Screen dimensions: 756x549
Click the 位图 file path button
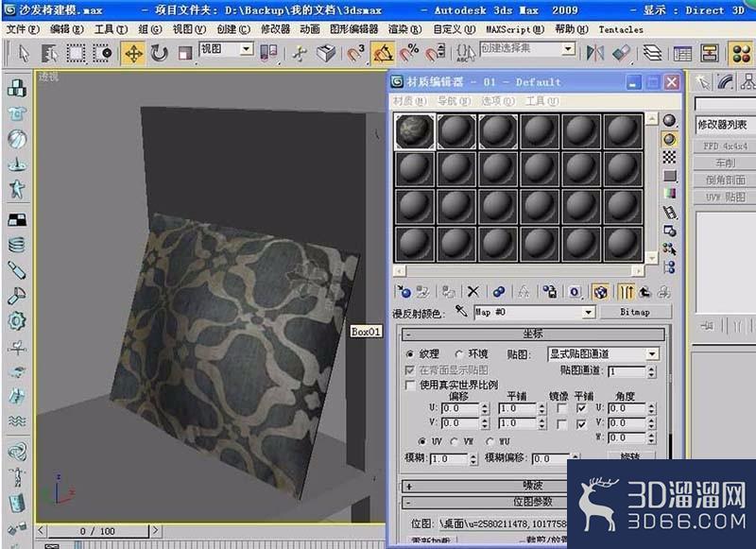point(503,523)
